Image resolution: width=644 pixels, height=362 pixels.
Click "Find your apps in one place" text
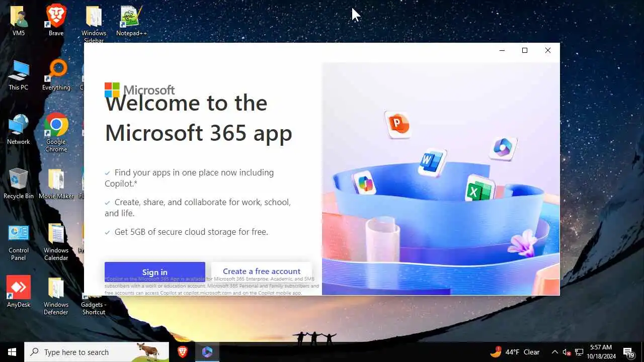pos(189,178)
